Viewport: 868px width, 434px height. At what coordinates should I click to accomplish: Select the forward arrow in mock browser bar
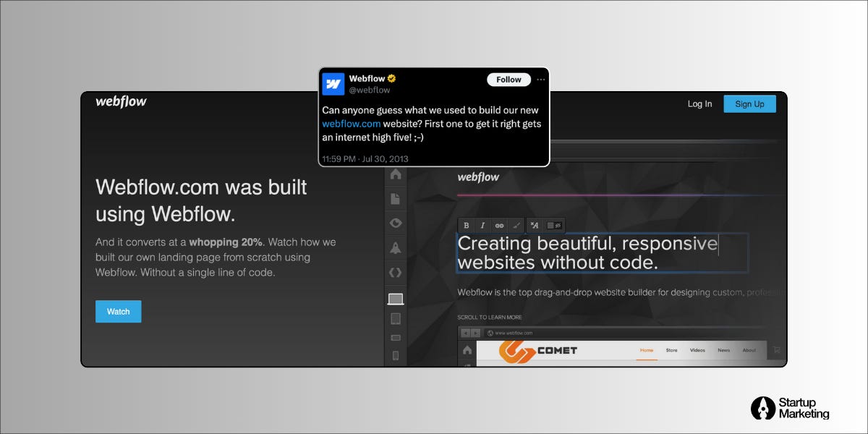475,333
